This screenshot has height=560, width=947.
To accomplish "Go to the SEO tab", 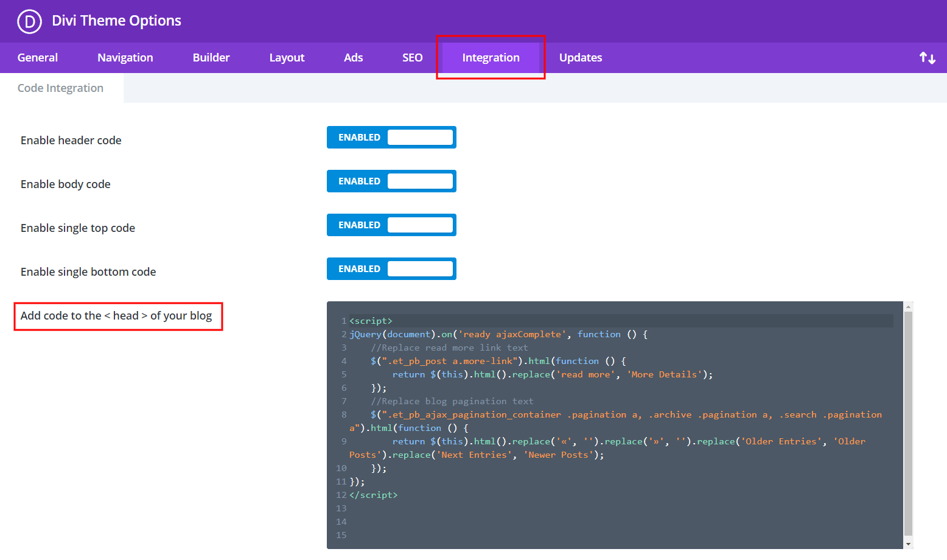I will click(412, 58).
